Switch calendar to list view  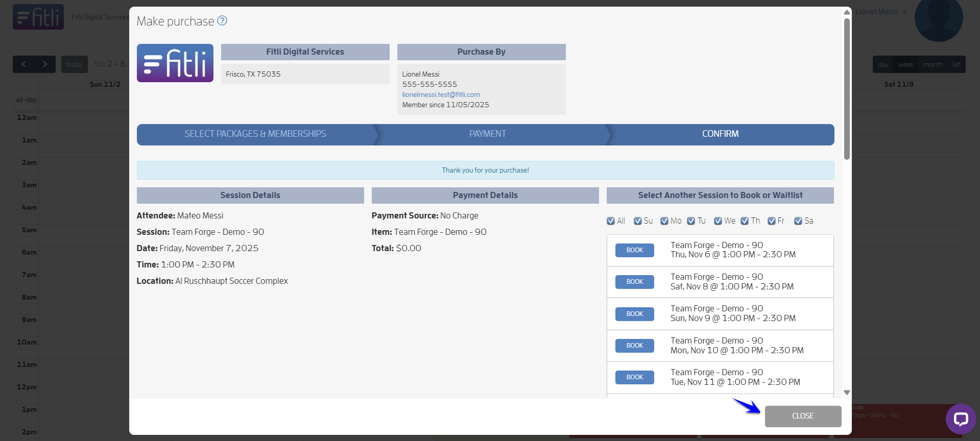(956, 64)
